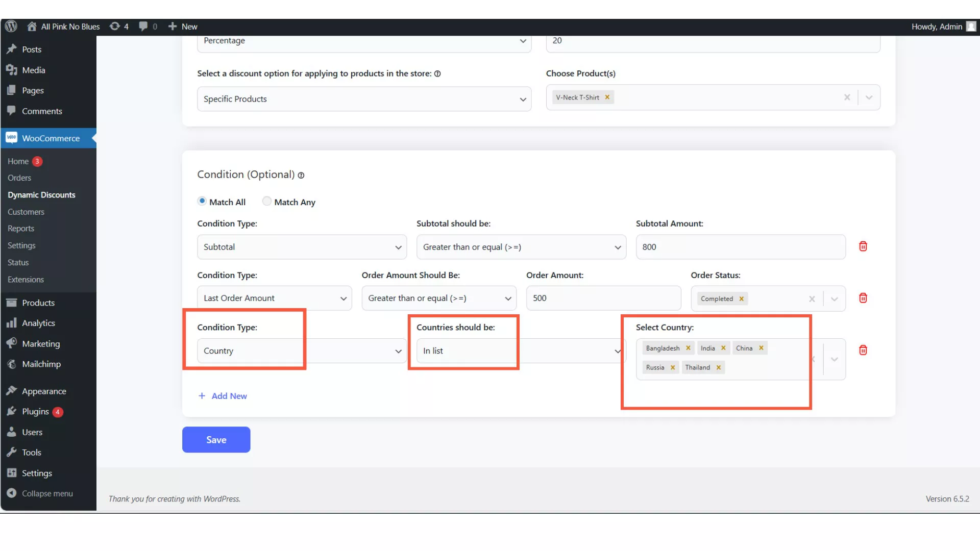
Task: Click the Save button
Action: (216, 439)
